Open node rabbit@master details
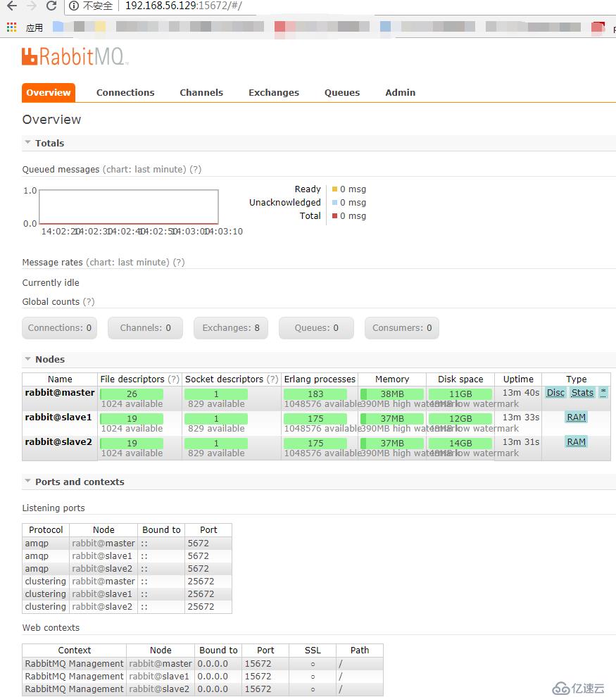616x697 pixels. coord(60,393)
